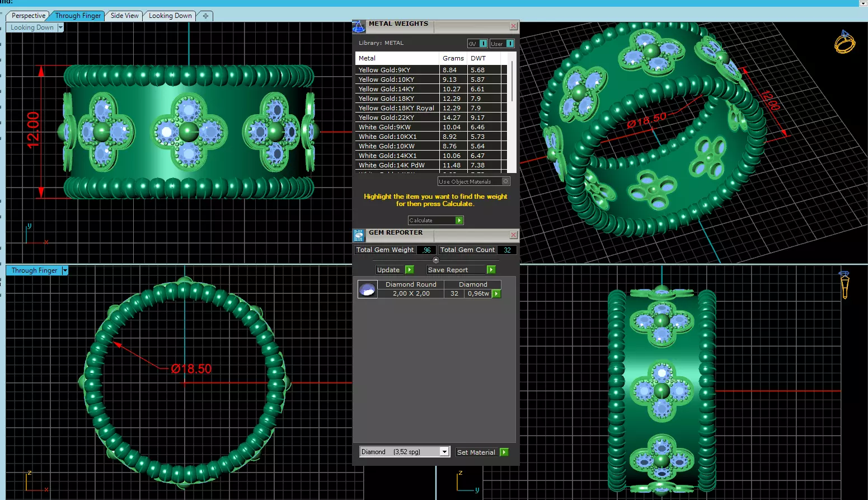Screen dimensions: 868x500
Task: Select the White Gold:10KX1 row
Action: (x=431, y=137)
